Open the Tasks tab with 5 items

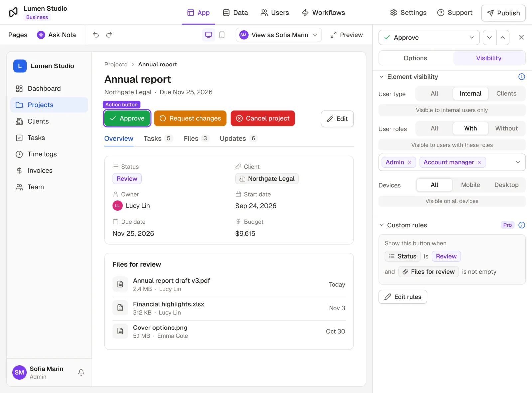(x=158, y=139)
